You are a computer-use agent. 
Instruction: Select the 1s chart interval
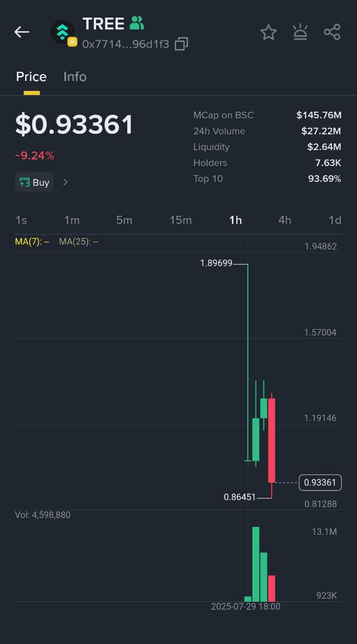[21, 220]
